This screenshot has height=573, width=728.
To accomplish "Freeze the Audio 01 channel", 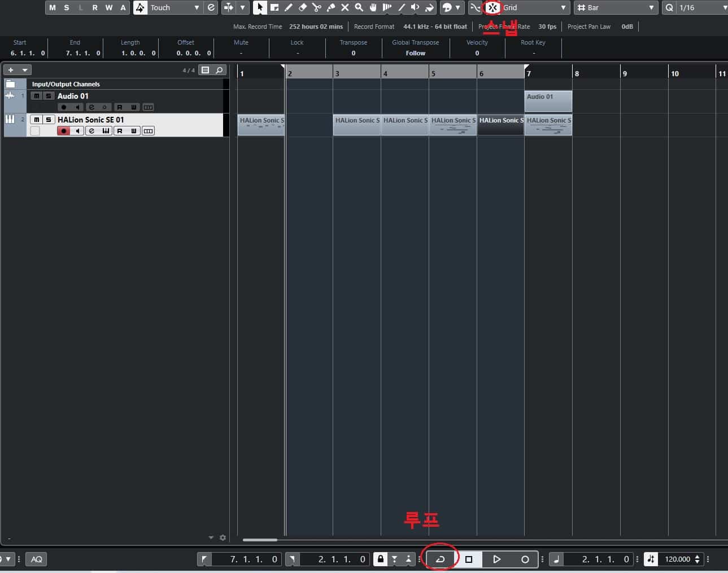I will click(104, 107).
